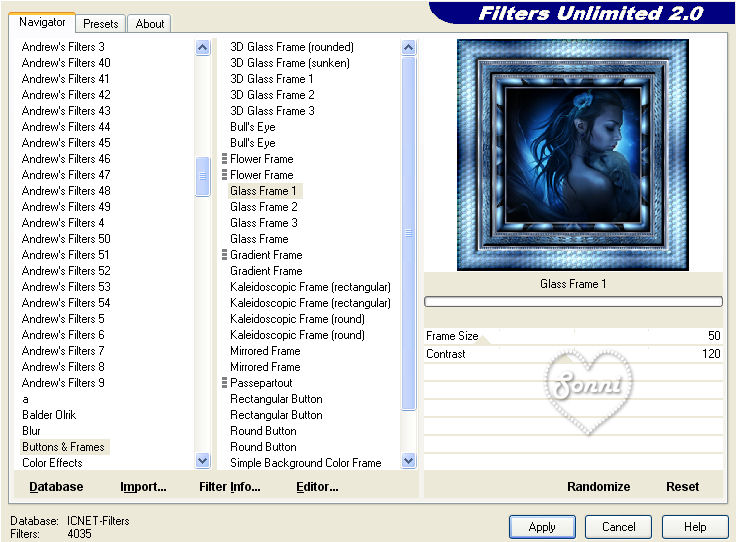736x542 pixels.
Task: Select Glass Frame 2 filter
Action: pyautogui.click(x=263, y=207)
